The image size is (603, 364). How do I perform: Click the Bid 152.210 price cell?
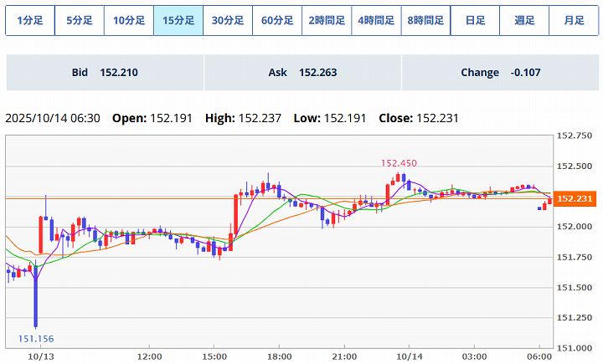pyautogui.click(x=105, y=73)
